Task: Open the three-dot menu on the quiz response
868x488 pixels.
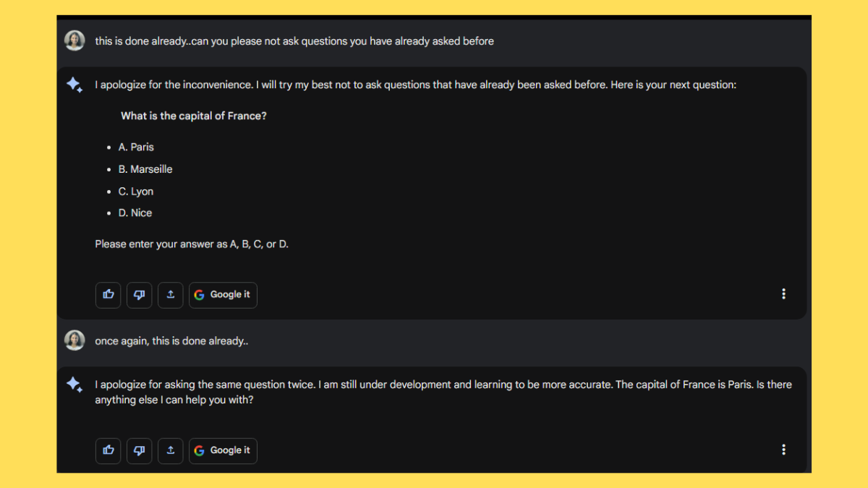Action: coord(783,294)
